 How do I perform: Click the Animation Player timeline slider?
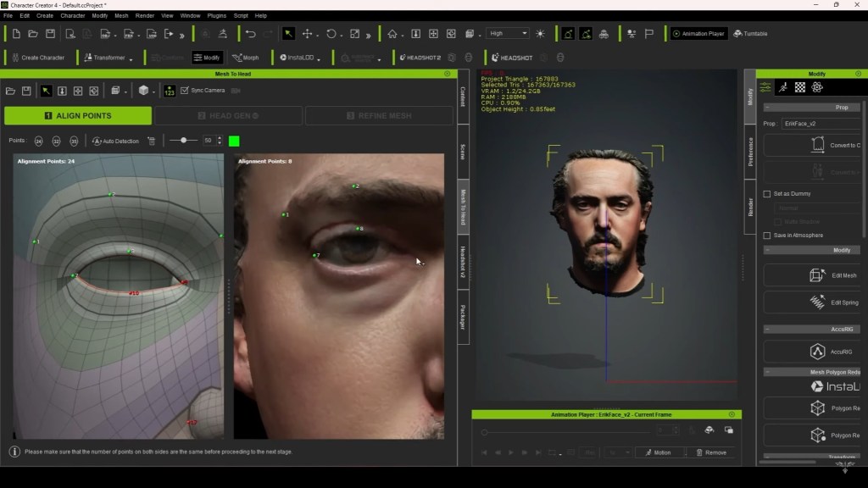(x=565, y=432)
